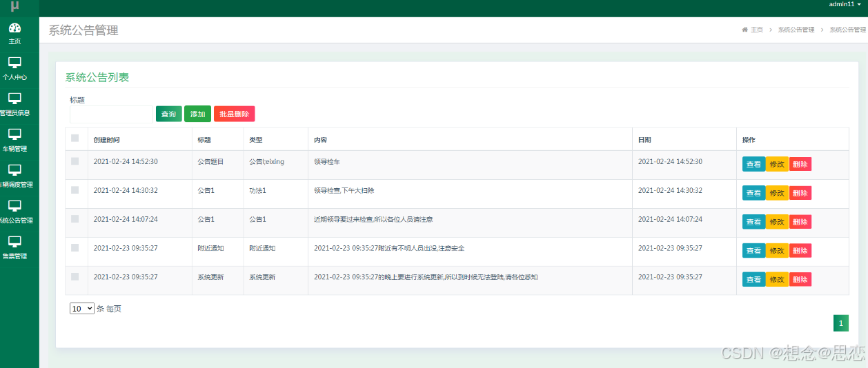Screen dimensions: 868x368
Task: Focus the 标题 search input field
Action: pos(111,114)
